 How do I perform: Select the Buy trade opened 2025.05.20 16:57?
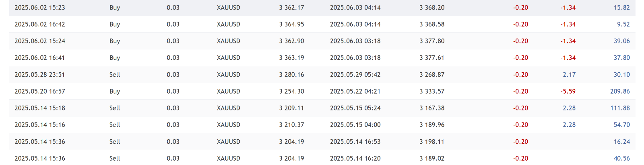point(322,92)
